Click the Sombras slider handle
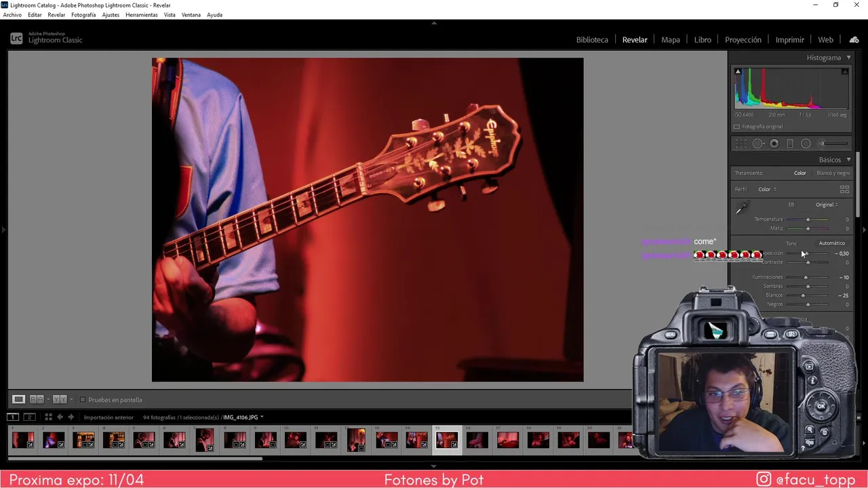Image resolution: width=868 pixels, height=488 pixels. tap(808, 286)
